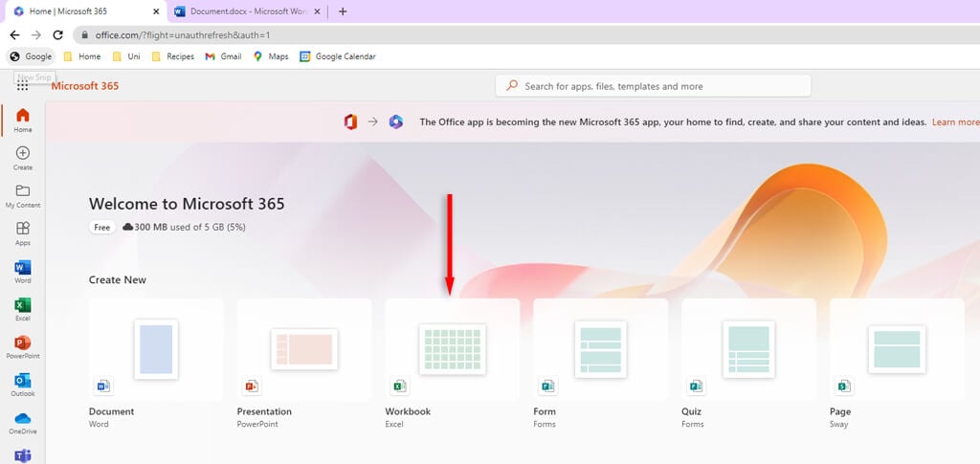
Task: Launch Outlook from the sidebar
Action: [23, 385]
